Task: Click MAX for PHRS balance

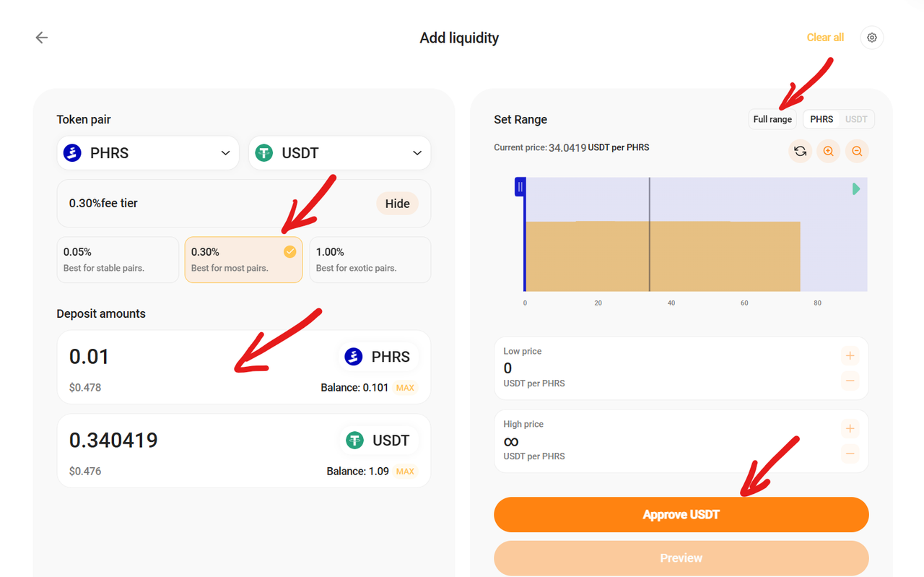Action: (405, 388)
